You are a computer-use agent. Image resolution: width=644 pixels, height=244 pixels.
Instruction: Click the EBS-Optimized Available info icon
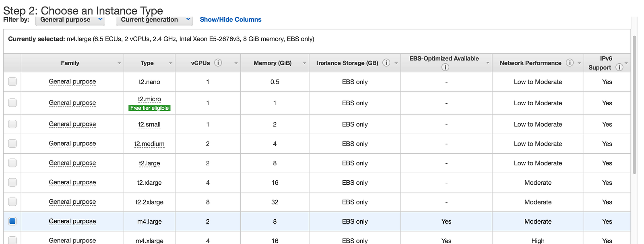pos(445,67)
